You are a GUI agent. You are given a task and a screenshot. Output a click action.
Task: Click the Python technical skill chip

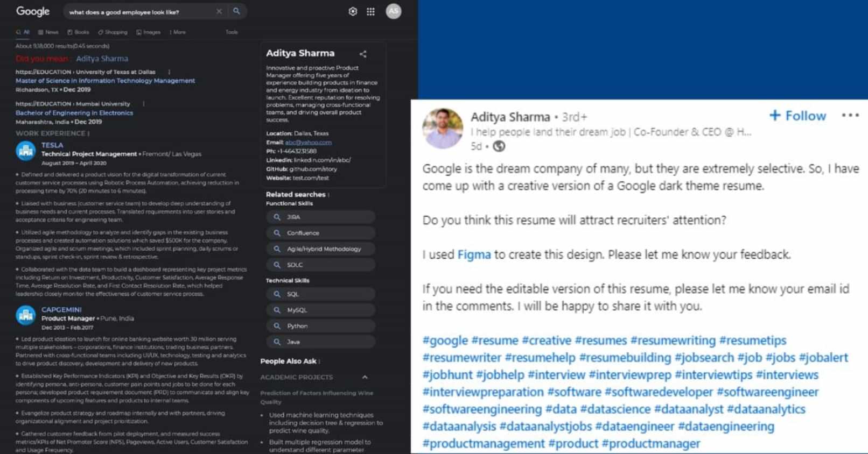pos(320,326)
